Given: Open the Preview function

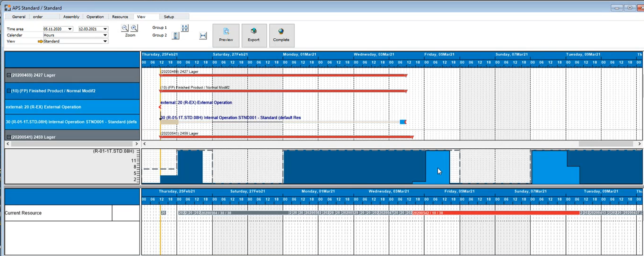Looking at the screenshot, I should click(x=226, y=35).
